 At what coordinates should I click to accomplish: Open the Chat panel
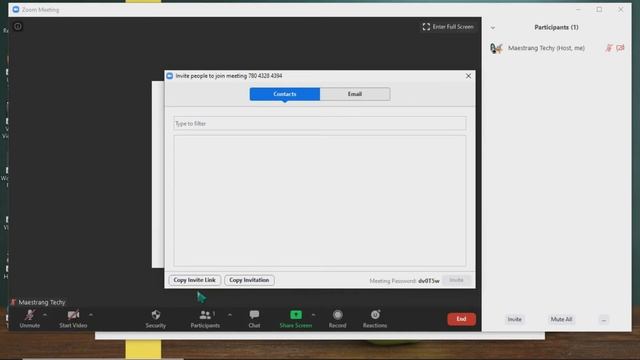pyautogui.click(x=254, y=319)
